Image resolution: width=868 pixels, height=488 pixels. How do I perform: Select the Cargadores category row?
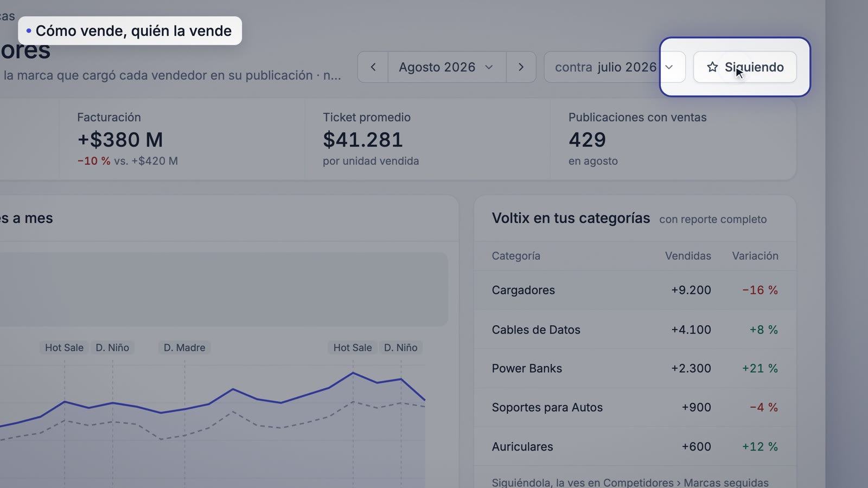tap(635, 290)
